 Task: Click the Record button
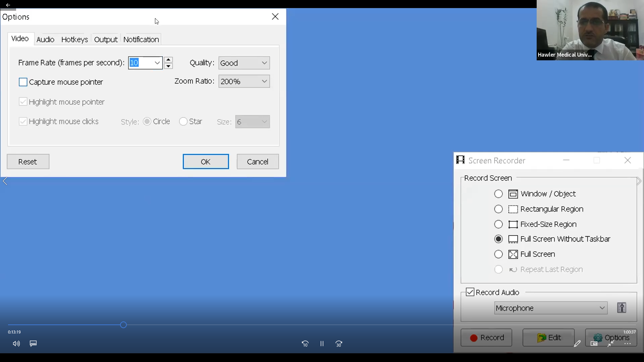(486, 338)
